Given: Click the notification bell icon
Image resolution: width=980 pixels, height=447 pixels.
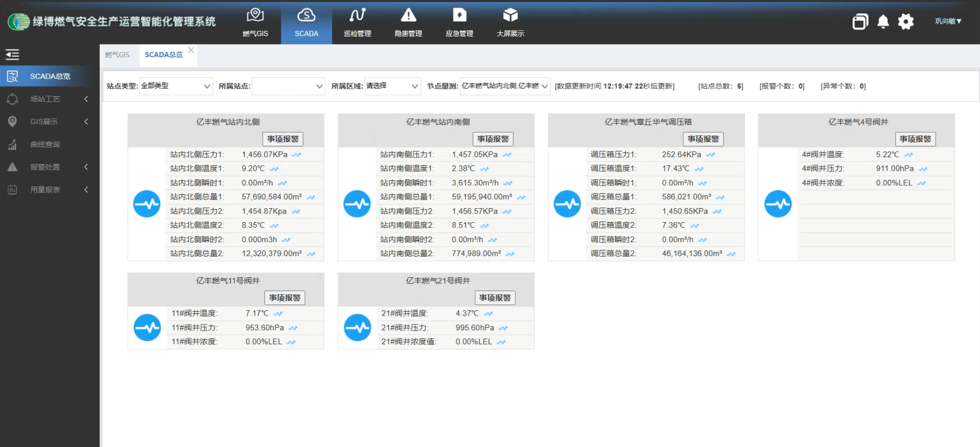Looking at the screenshot, I should [883, 22].
